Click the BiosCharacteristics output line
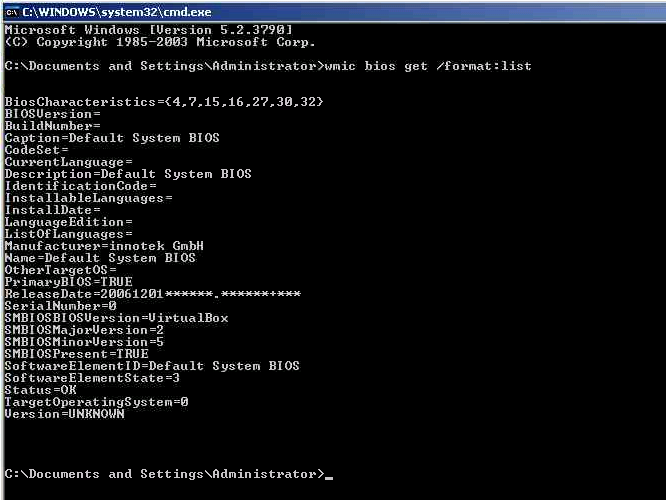666x500 pixels. click(164, 102)
